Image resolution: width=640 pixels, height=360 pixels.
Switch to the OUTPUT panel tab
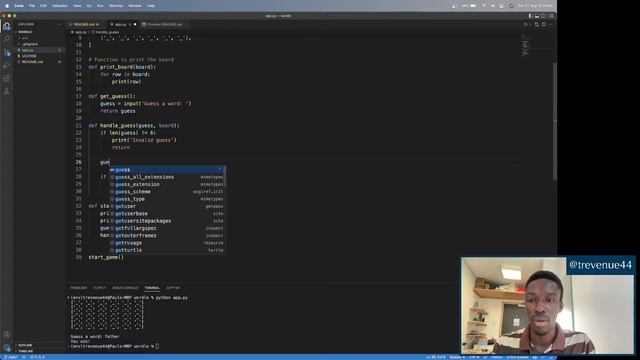pos(99,288)
